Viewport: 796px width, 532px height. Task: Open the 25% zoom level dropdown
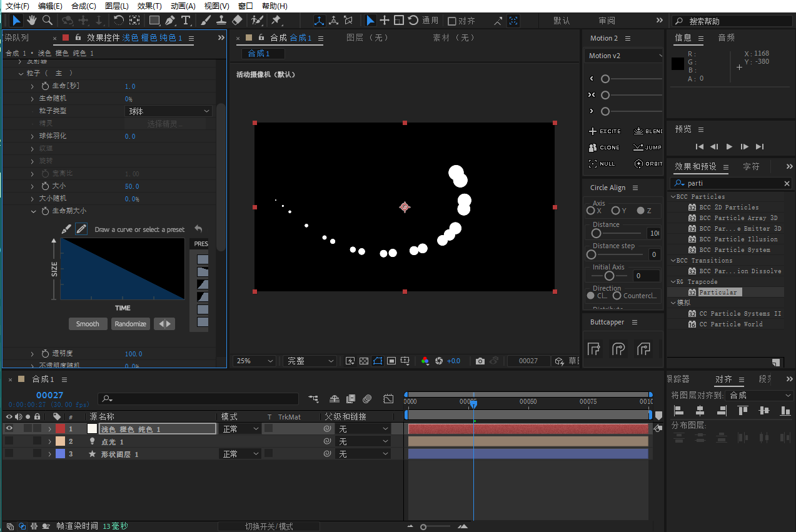click(x=254, y=361)
